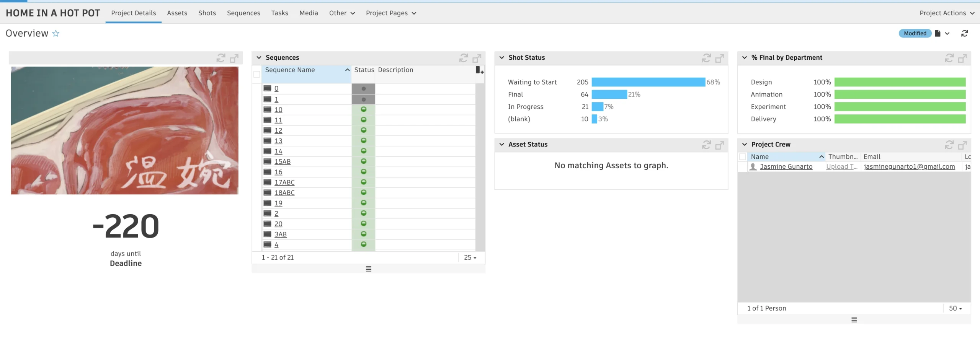This screenshot has width=980, height=337.
Task: Refresh the Asset Status widget
Action: coord(706,145)
